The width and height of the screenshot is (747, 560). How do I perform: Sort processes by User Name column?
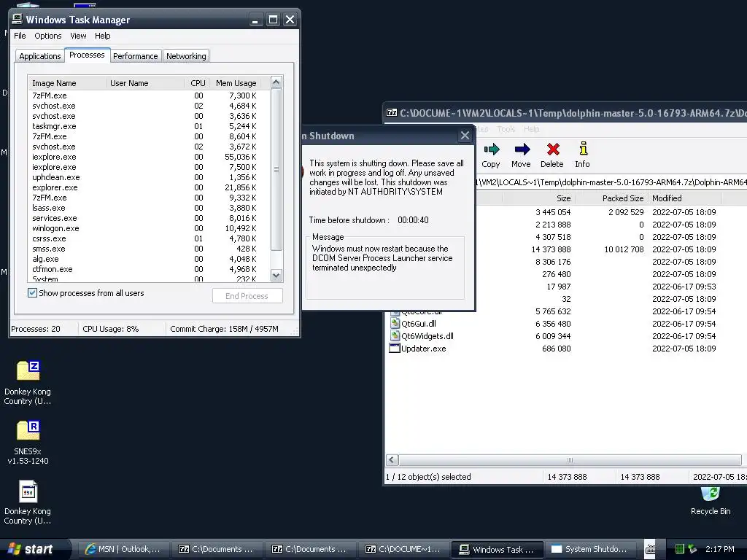(145, 83)
